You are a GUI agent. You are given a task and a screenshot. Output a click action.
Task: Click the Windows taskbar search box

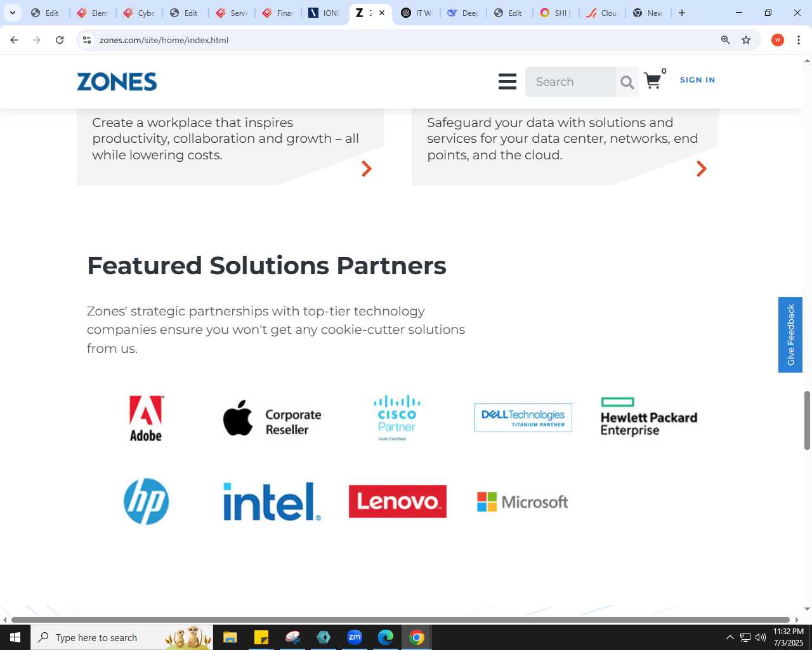122,637
